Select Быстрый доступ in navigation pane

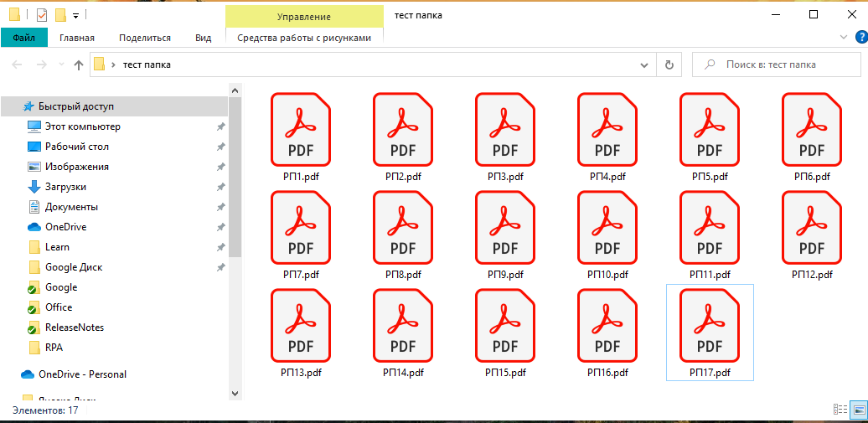(114, 106)
